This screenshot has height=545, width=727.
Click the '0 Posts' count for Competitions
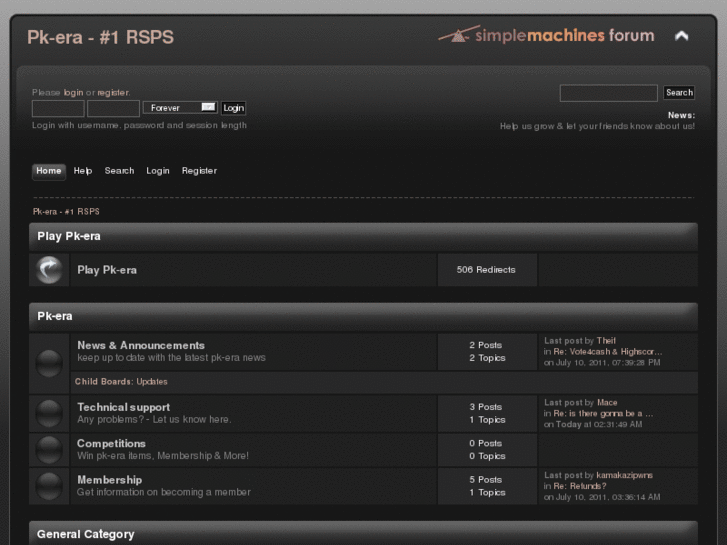(x=485, y=443)
